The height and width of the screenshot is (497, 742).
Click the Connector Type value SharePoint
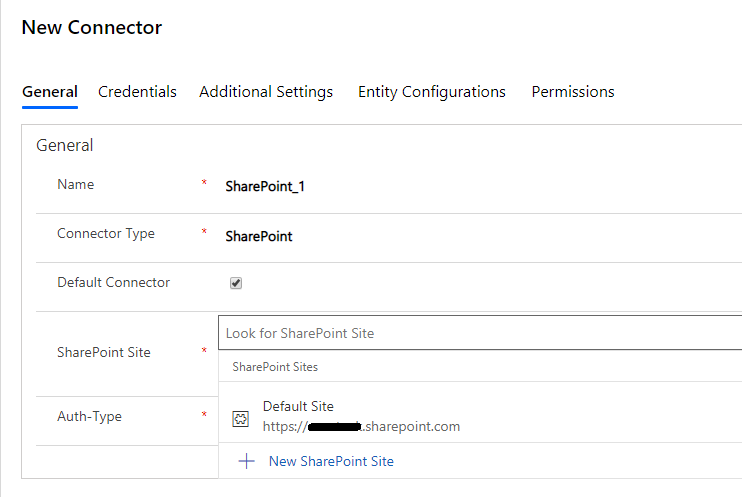[259, 236]
